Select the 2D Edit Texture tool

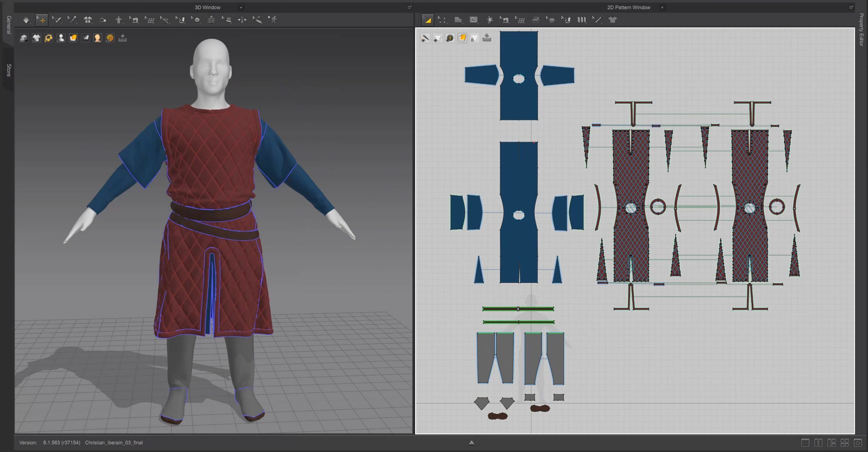(x=566, y=20)
